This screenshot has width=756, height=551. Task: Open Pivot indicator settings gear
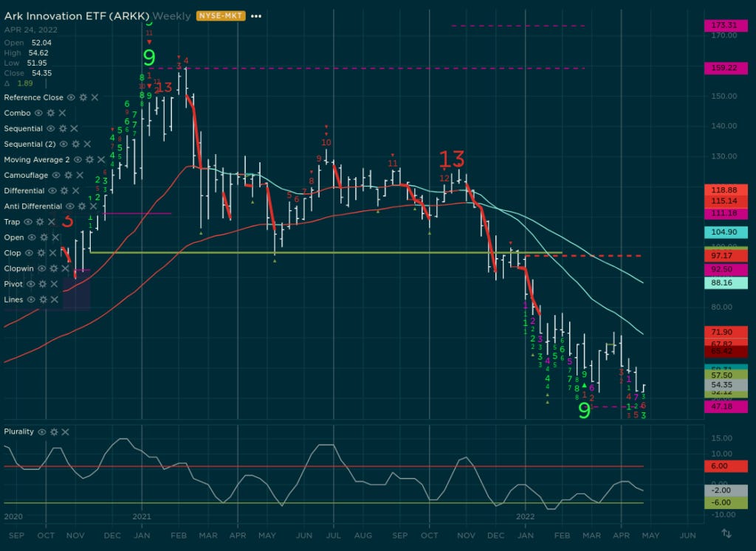tap(42, 284)
